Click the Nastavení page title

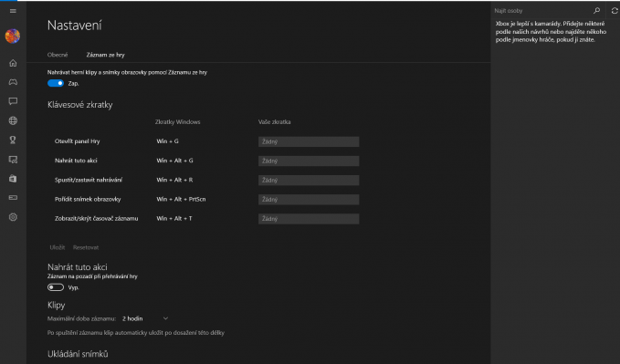tap(74, 26)
